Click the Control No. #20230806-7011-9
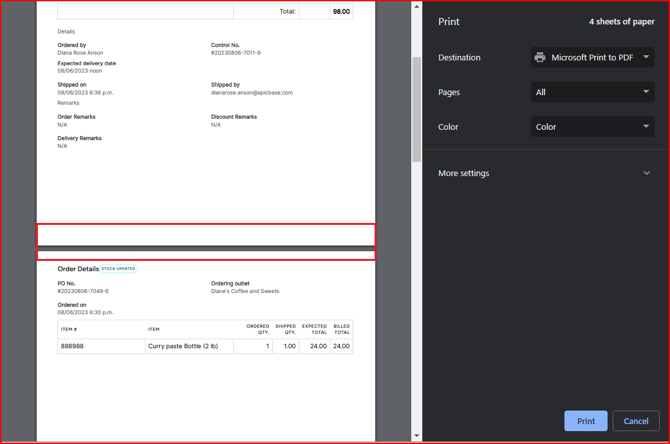The height and width of the screenshot is (444, 670). [235, 53]
